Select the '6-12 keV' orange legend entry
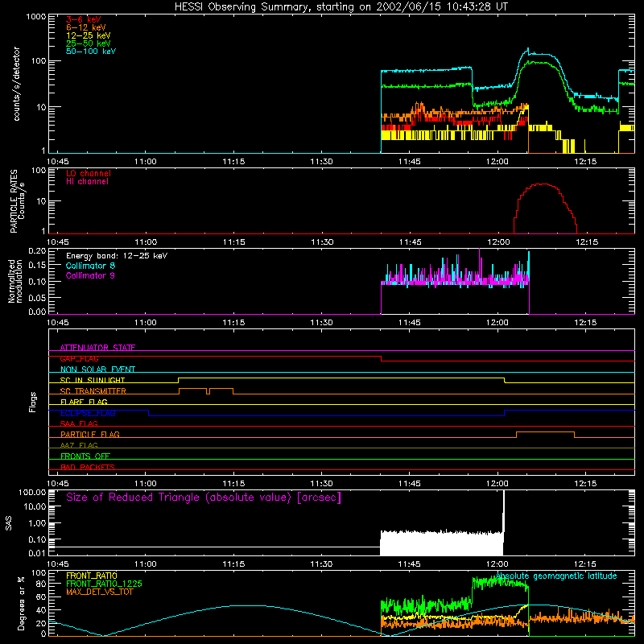644x644 pixels. click(x=86, y=27)
